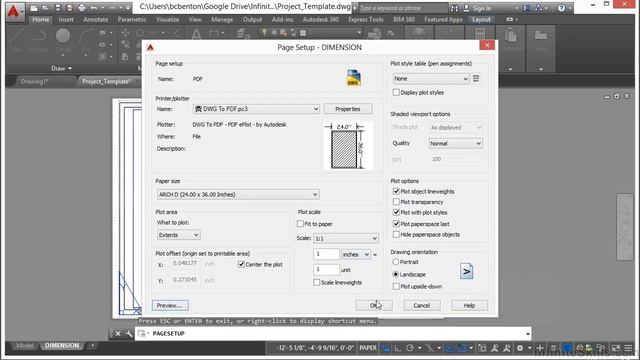Open the Insert ribbon tab
Screen dimensions: 640x360
tap(66, 19)
